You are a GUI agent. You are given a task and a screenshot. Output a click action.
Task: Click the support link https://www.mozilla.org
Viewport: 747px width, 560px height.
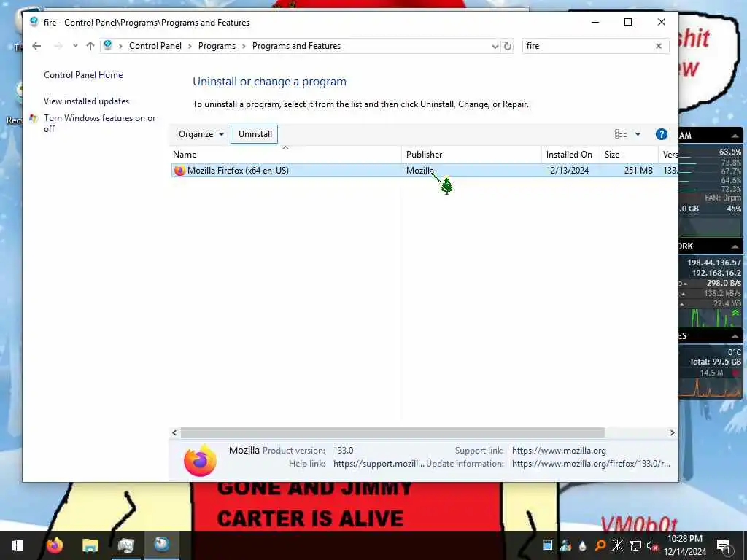559,451
